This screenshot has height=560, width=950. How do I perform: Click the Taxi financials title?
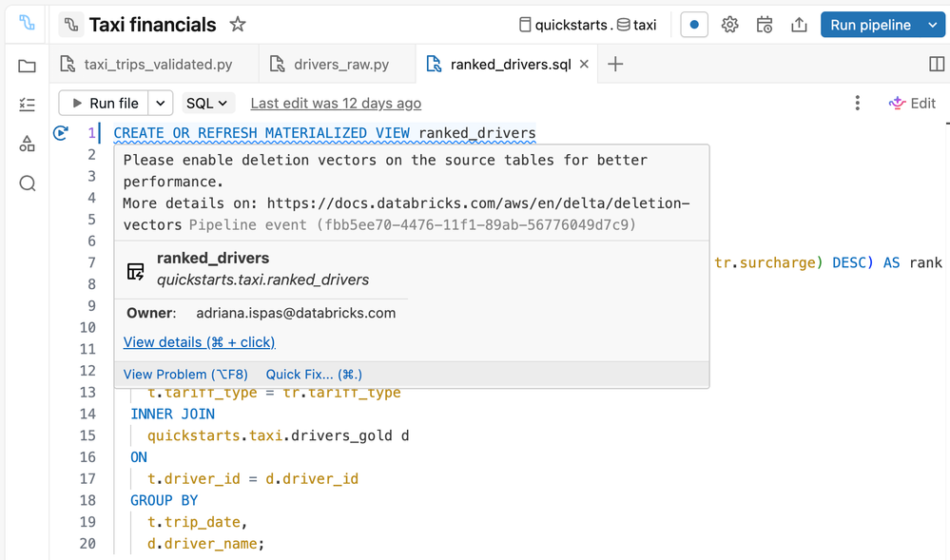pyautogui.click(x=153, y=25)
